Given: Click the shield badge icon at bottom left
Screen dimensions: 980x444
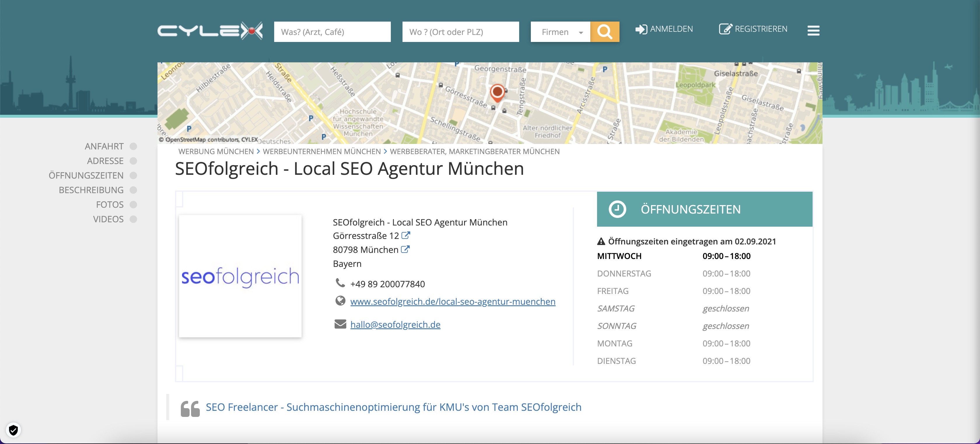Looking at the screenshot, I should pyautogui.click(x=13, y=430).
